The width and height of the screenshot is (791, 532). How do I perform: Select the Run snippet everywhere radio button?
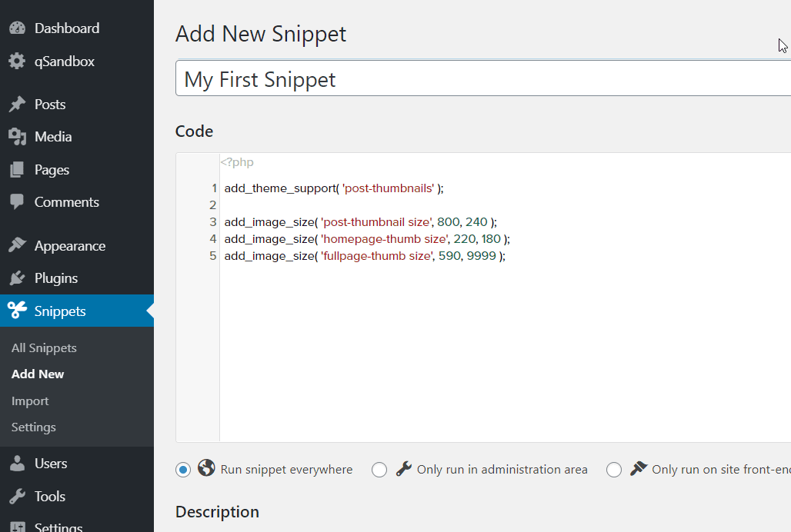(x=183, y=469)
